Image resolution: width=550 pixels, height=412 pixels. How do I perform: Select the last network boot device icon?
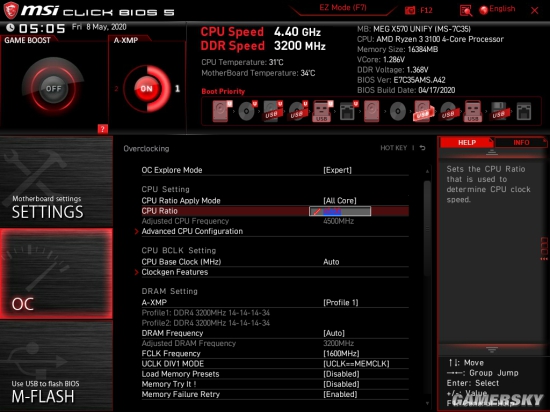(524, 112)
